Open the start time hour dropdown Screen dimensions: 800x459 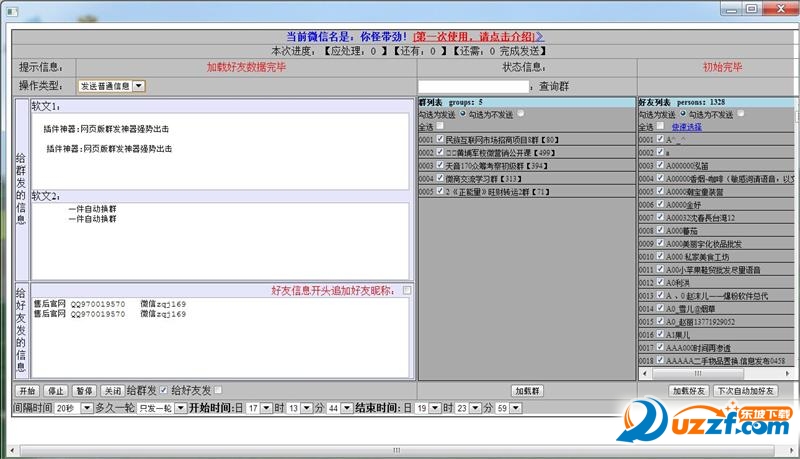pos(299,408)
